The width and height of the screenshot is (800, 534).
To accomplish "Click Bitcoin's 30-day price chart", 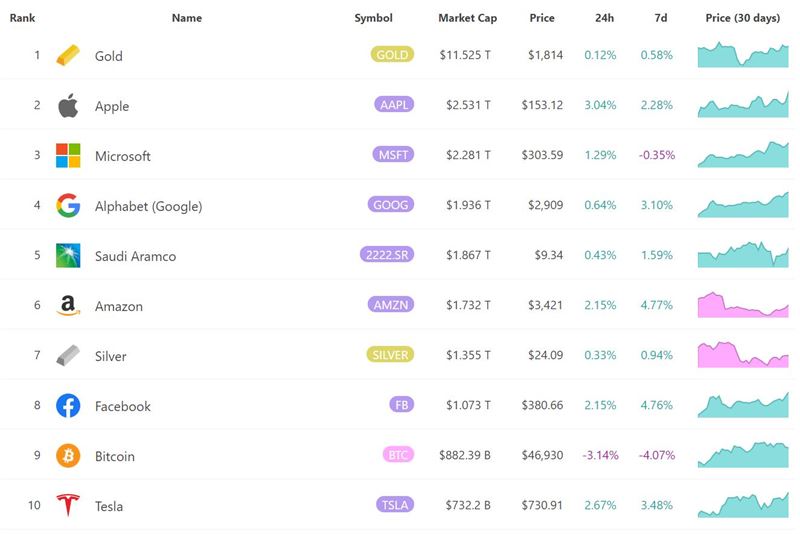I will 743,454.
